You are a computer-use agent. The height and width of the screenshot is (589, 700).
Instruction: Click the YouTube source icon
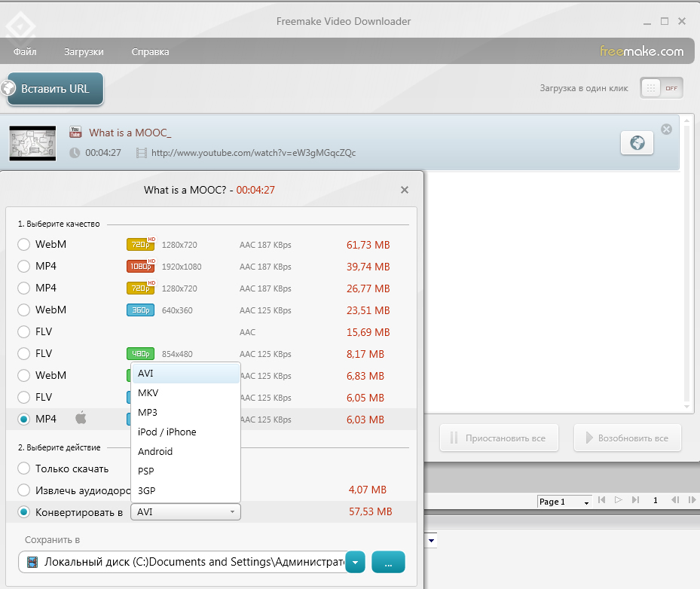75,132
